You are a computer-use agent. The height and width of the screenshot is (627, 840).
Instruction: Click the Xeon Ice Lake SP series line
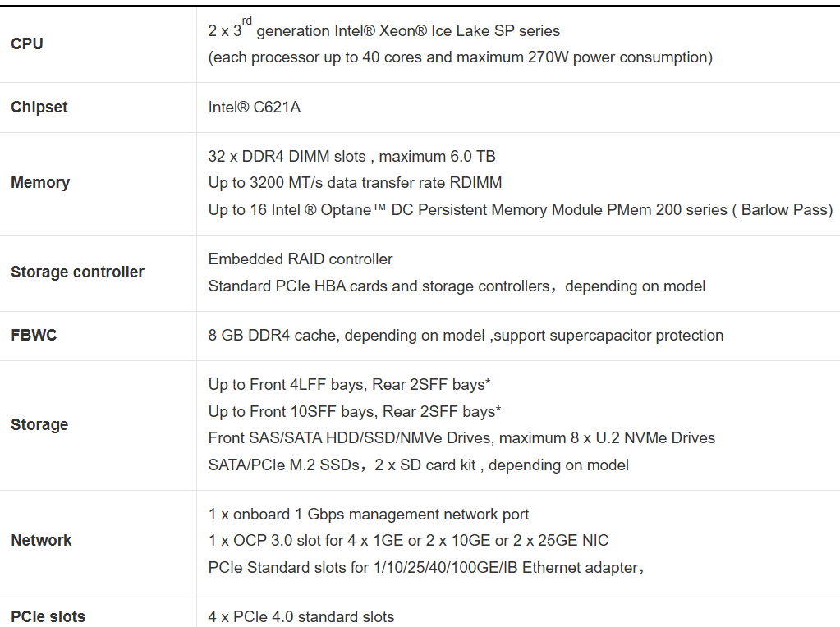click(x=384, y=31)
